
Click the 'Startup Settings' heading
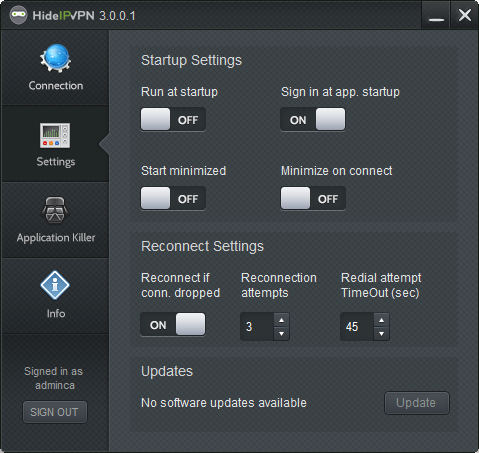(x=191, y=60)
